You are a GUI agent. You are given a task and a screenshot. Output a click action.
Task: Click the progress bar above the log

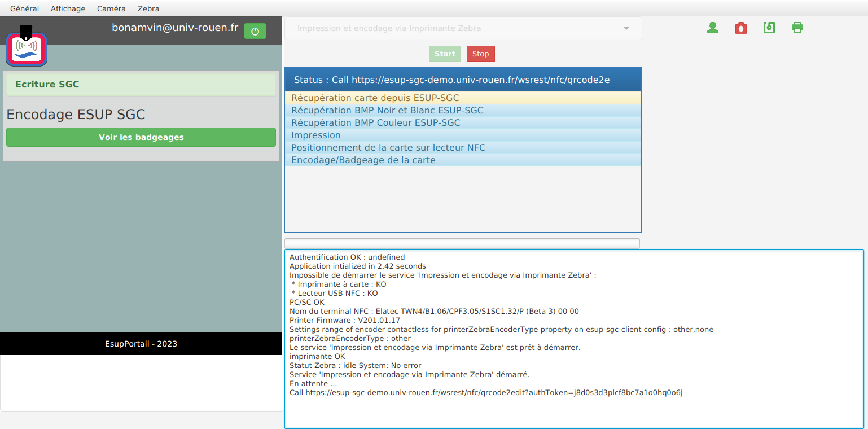click(x=462, y=243)
